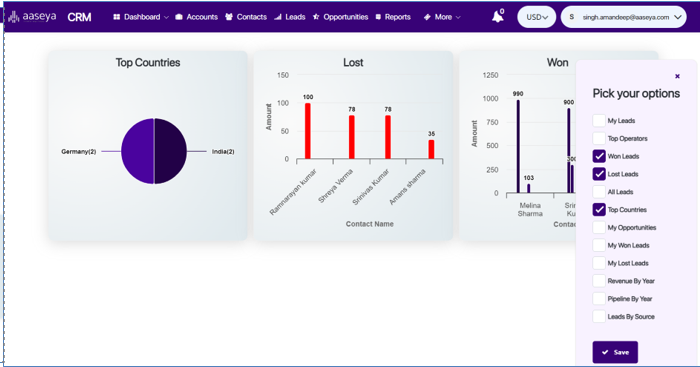
Task: Uncheck the Won Leads option
Action: click(599, 156)
